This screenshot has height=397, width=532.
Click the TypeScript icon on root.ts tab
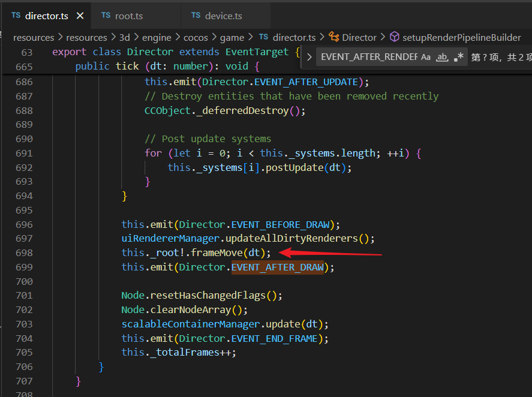click(x=106, y=15)
